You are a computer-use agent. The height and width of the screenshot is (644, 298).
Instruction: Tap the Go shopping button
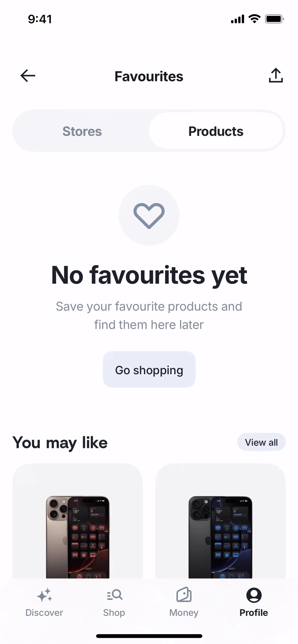(149, 370)
